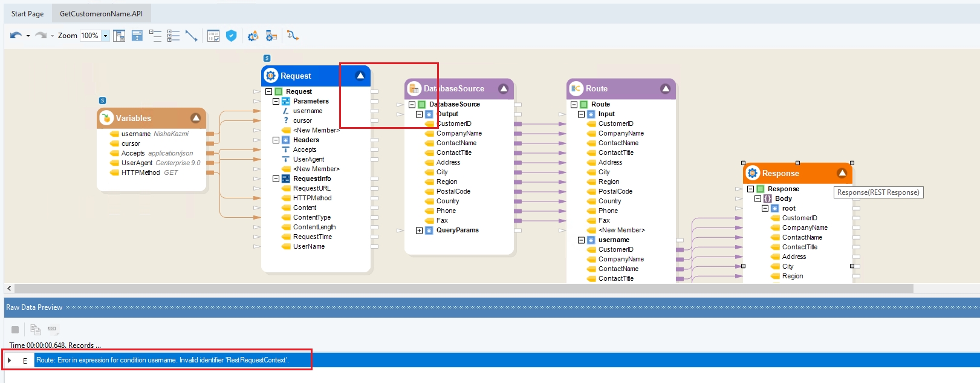
Task: Click the diagonal link line tool icon
Action: coord(191,36)
